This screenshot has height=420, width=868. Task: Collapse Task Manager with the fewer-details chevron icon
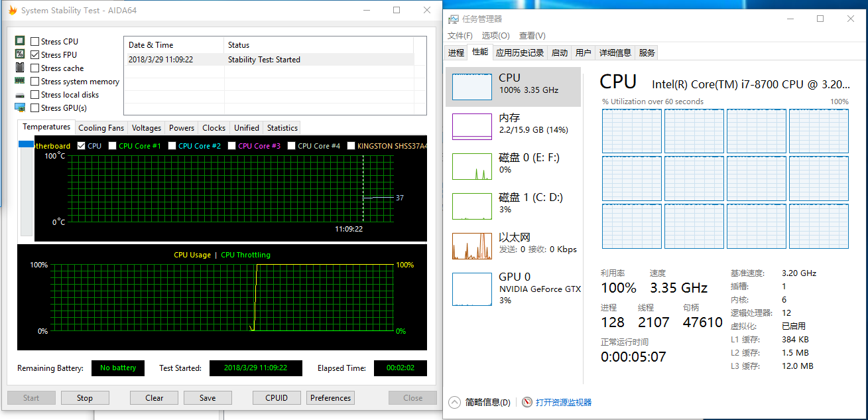click(454, 402)
